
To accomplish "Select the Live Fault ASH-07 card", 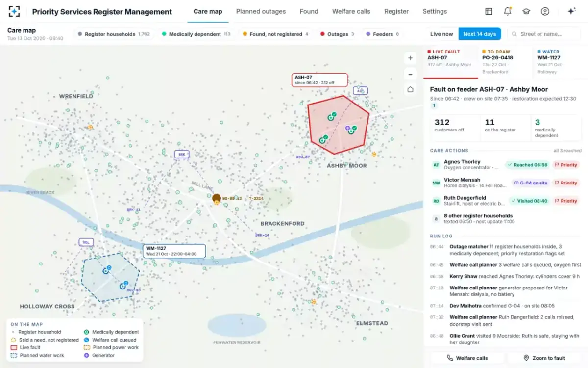I will (451, 61).
